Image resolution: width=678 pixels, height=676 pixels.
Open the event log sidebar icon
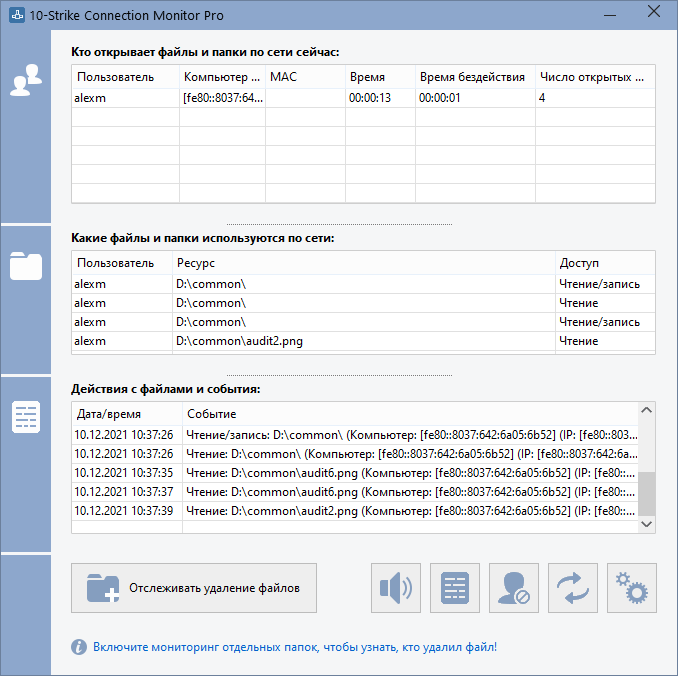[x=26, y=417]
